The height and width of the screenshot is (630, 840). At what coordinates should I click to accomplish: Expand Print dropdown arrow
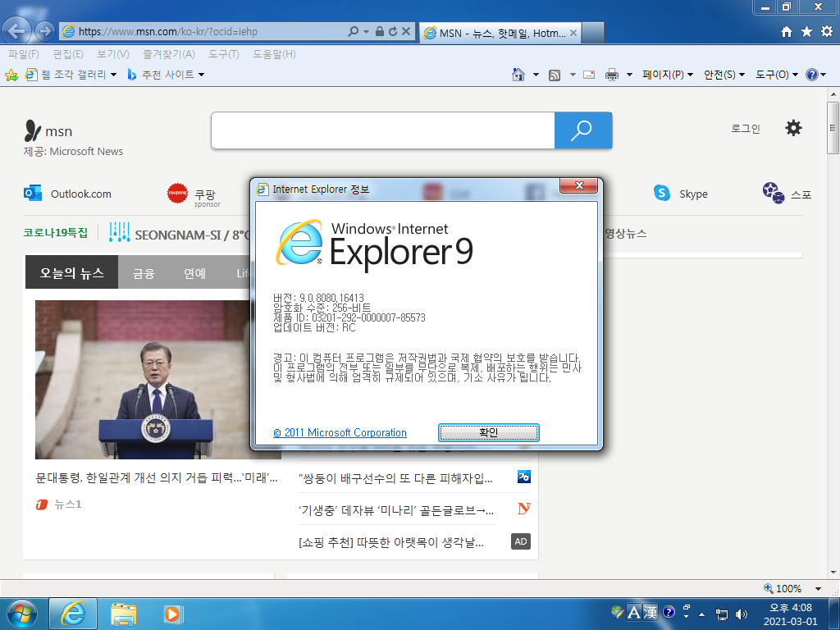(629, 75)
